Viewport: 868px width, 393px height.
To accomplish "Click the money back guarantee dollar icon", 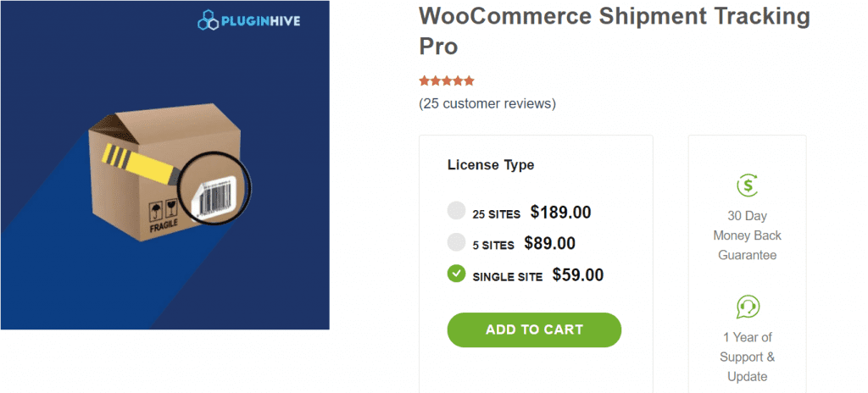I will pos(747,185).
